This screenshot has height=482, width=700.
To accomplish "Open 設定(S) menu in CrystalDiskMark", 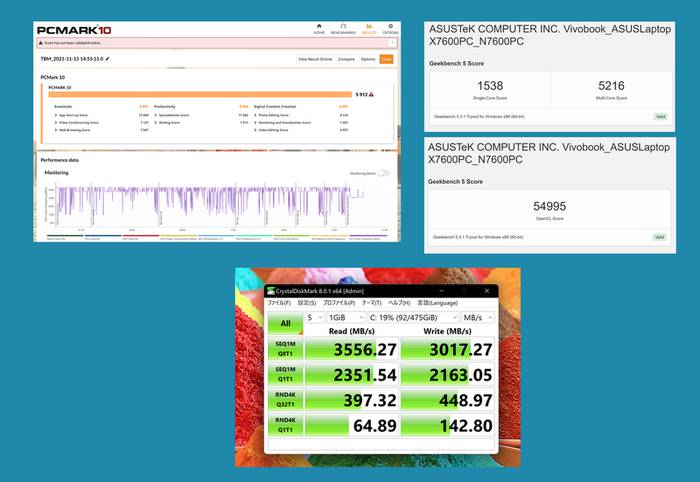I will click(307, 303).
